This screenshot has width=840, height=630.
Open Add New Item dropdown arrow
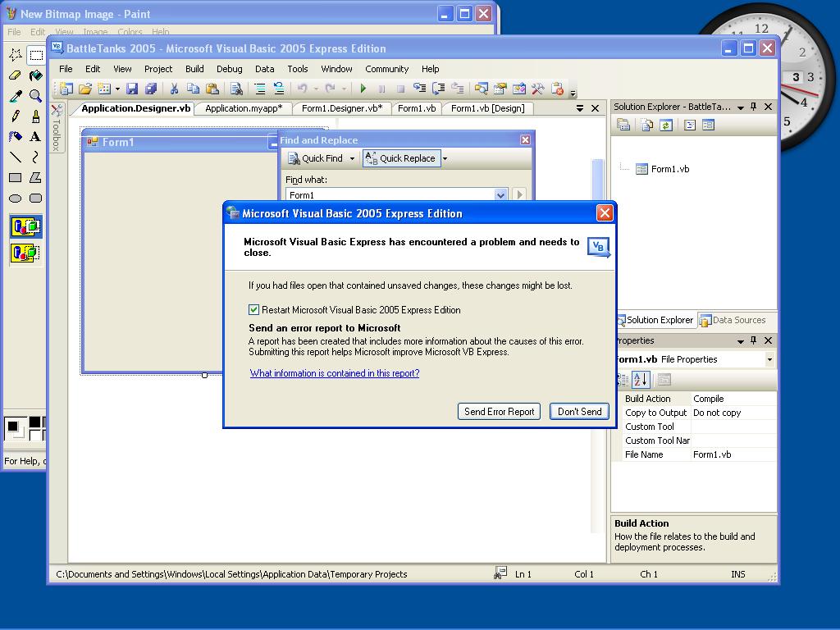coord(117,89)
